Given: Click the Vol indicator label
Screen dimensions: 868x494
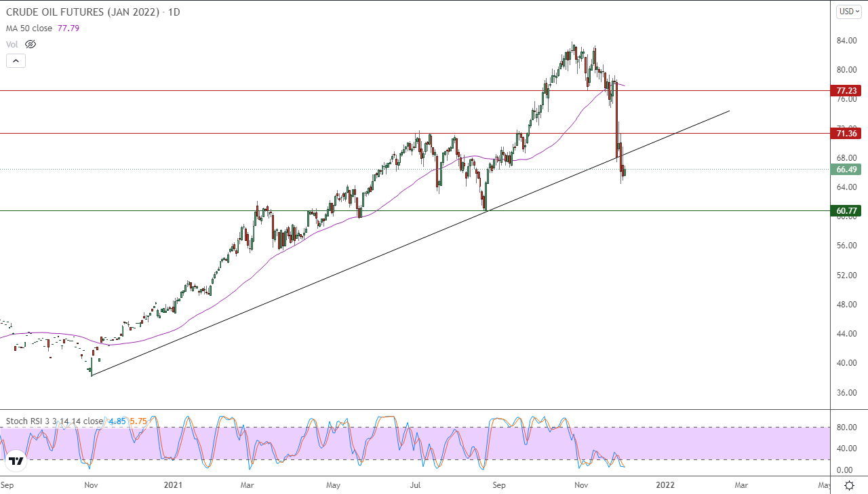Looking at the screenshot, I should [12, 44].
